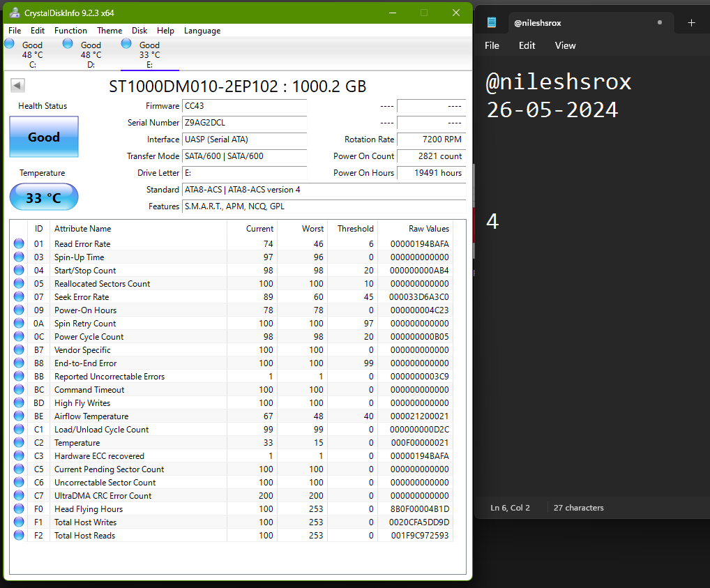Click the Total Host Reads status orb
The height and width of the screenshot is (588, 710).
(19, 536)
